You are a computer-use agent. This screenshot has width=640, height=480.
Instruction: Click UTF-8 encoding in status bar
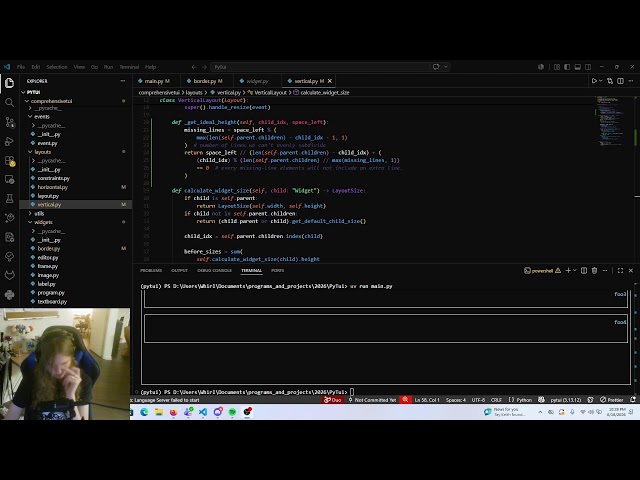[478, 400]
